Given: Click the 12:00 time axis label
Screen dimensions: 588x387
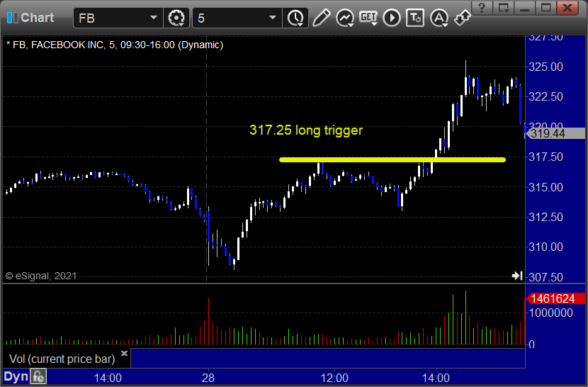Looking at the screenshot, I should [x=334, y=378].
